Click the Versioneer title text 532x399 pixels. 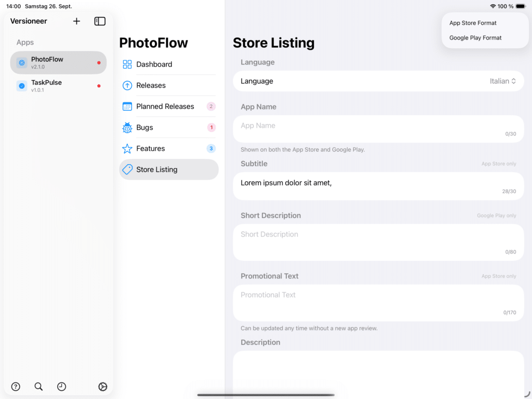coord(29,21)
